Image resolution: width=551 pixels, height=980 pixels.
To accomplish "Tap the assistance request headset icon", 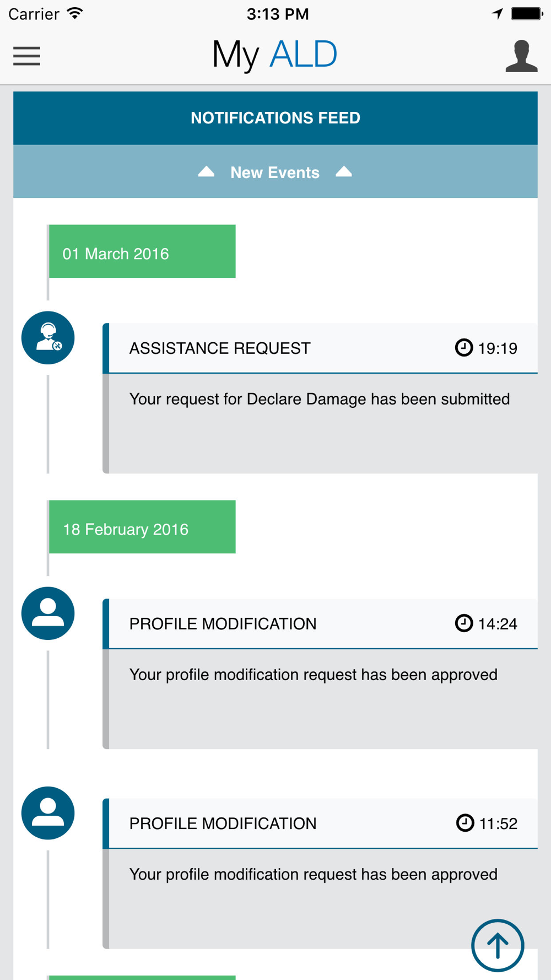I will click(x=48, y=338).
